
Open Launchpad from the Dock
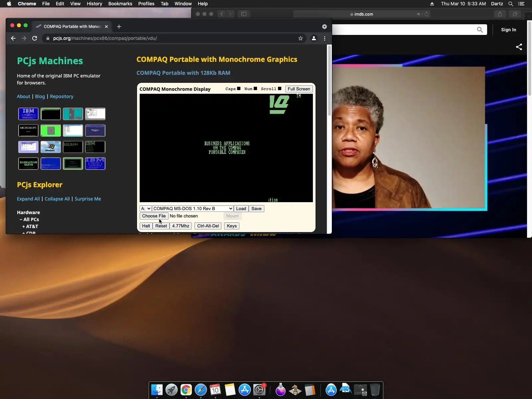coord(172,390)
